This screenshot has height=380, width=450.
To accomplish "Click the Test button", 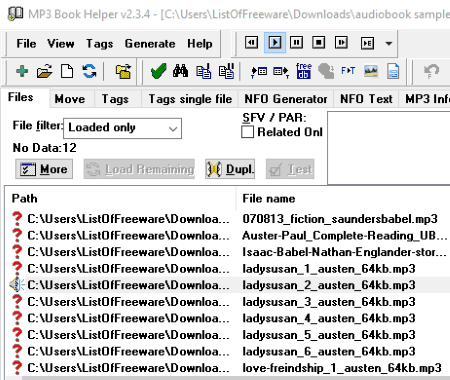I will tap(290, 169).
